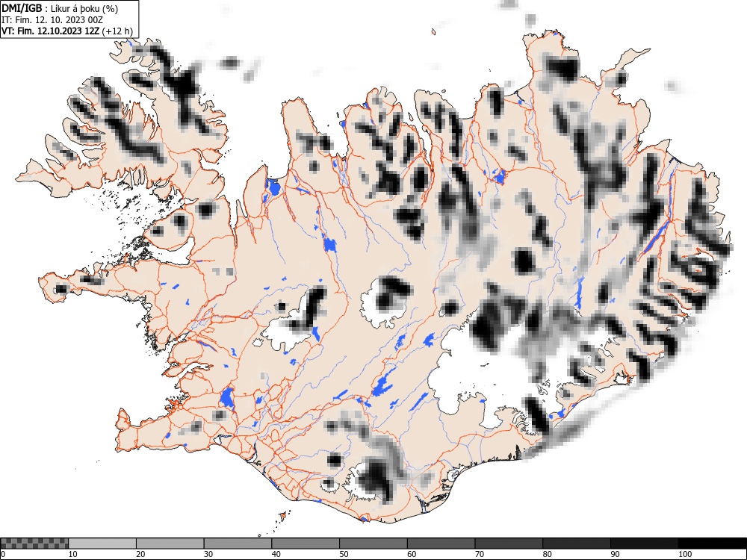Pick the 80–90 legend swatch
The height and width of the screenshot is (560, 747).
tap(577, 544)
